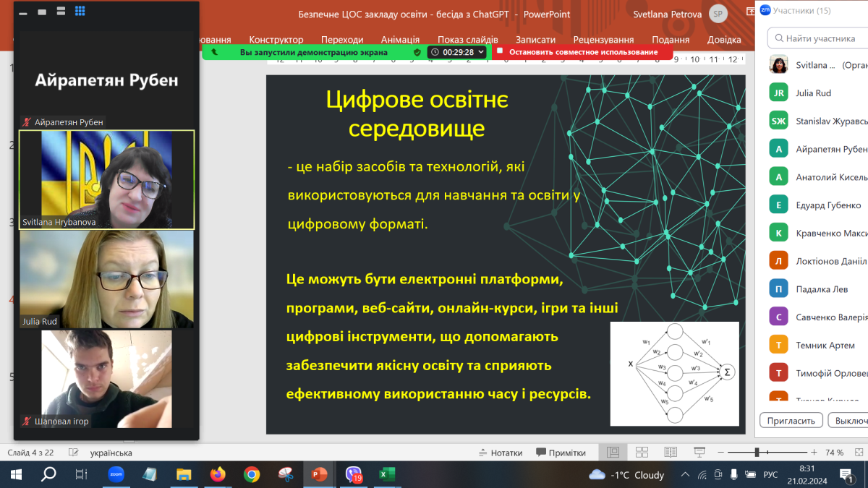The image size is (868, 488).
Task: Click Остановить совместное использование button
Action: point(582,52)
